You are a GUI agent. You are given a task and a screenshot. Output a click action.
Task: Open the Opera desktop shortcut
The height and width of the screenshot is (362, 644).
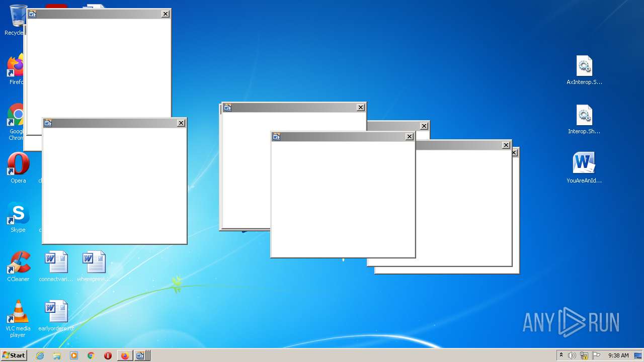pyautogui.click(x=18, y=168)
